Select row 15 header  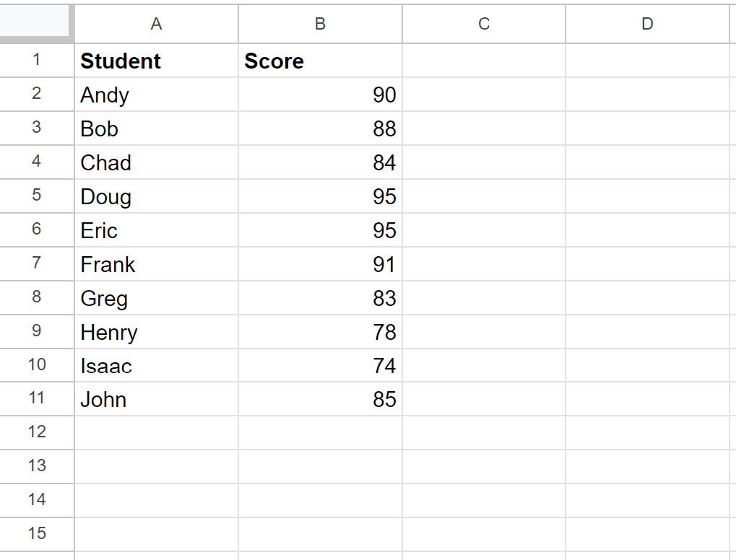(36, 534)
